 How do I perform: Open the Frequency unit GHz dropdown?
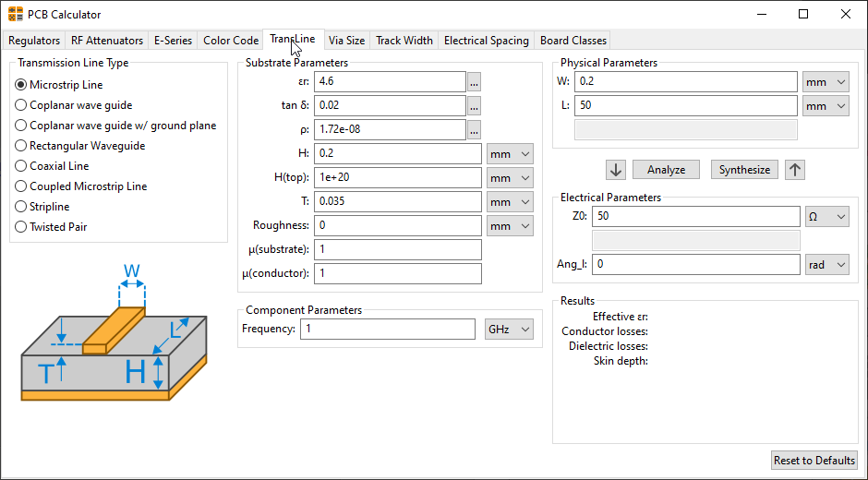click(510, 330)
